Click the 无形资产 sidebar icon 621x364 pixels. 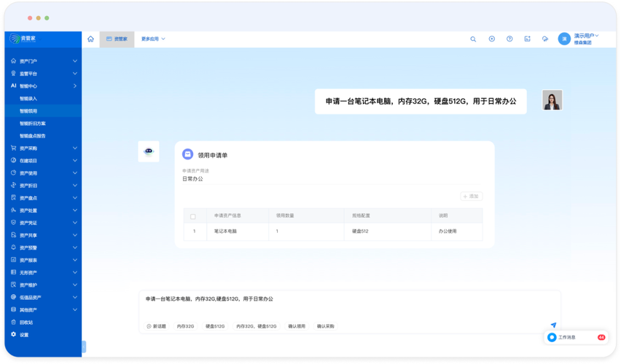click(x=13, y=272)
